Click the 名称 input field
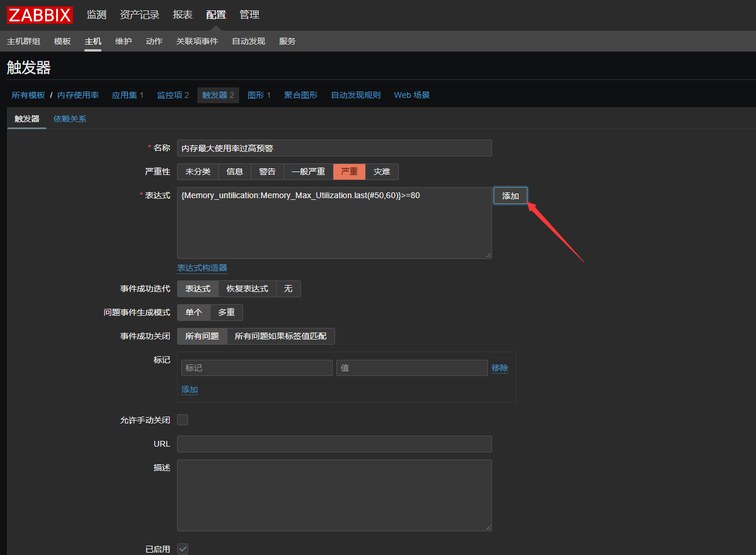756x555 pixels. [x=335, y=148]
